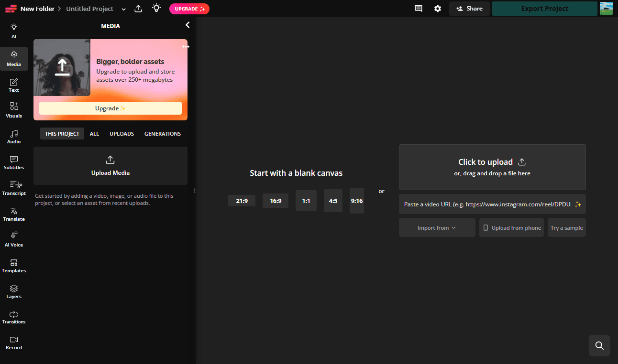The image size is (618, 364).
Task: Choose the 9:16 blank canvas
Action: coord(357,201)
